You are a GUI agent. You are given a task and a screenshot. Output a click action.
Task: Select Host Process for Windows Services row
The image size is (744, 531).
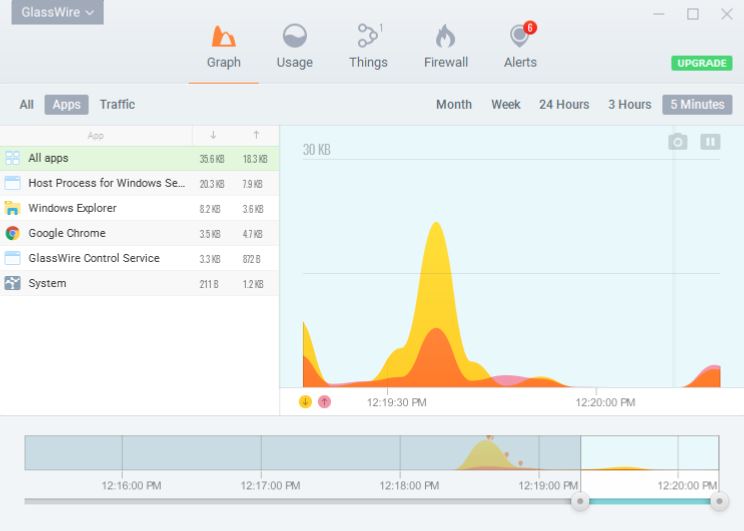(140, 183)
